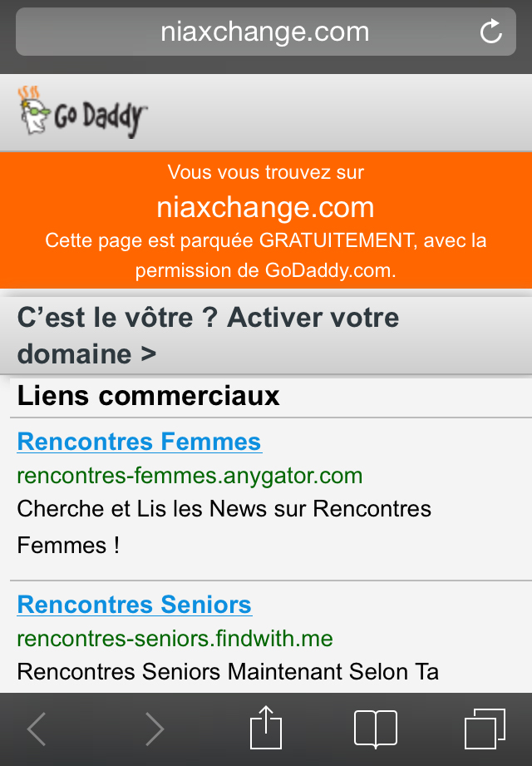Open the share sheet icon
Image resolution: width=532 pixels, height=766 pixels.
266,728
